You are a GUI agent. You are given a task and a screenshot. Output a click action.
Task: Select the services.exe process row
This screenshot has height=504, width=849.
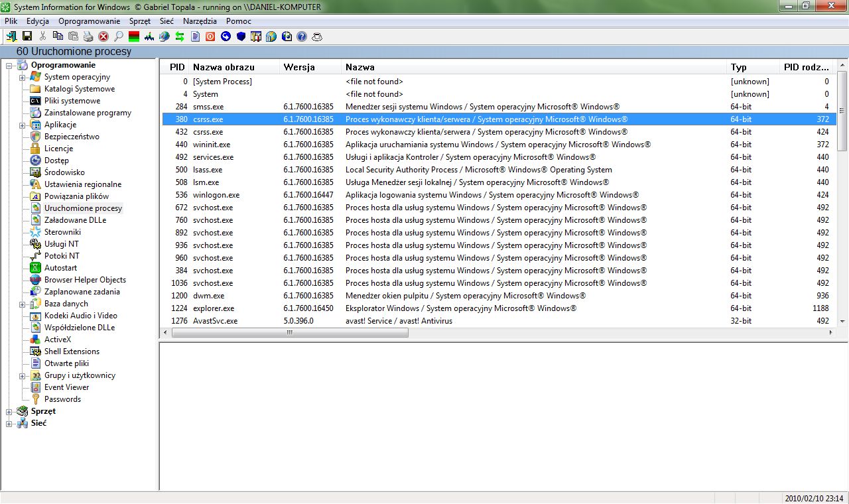(499, 157)
